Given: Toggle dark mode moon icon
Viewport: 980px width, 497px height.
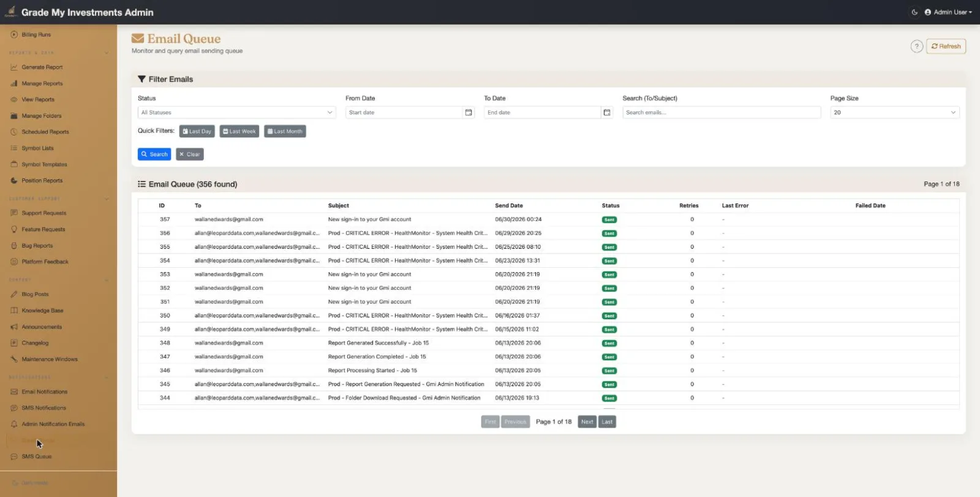Looking at the screenshot, I should (914, 12).
